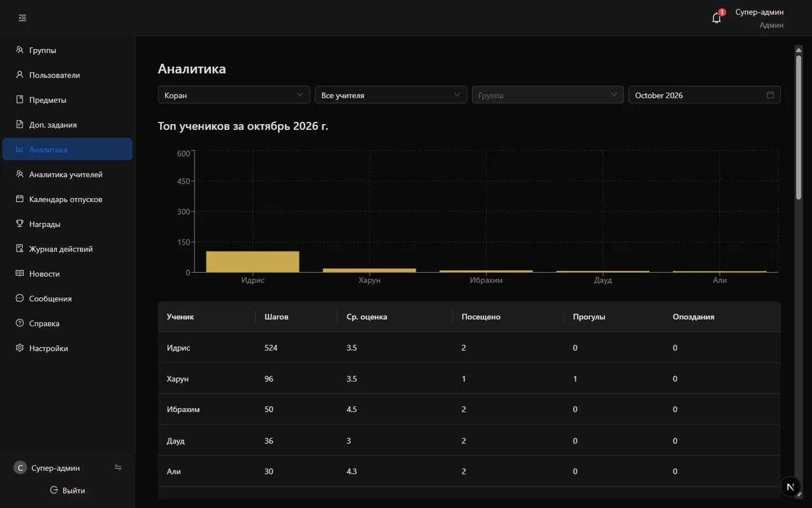
Task: Click the Харун bar in the chart
Action: [369, 271]
